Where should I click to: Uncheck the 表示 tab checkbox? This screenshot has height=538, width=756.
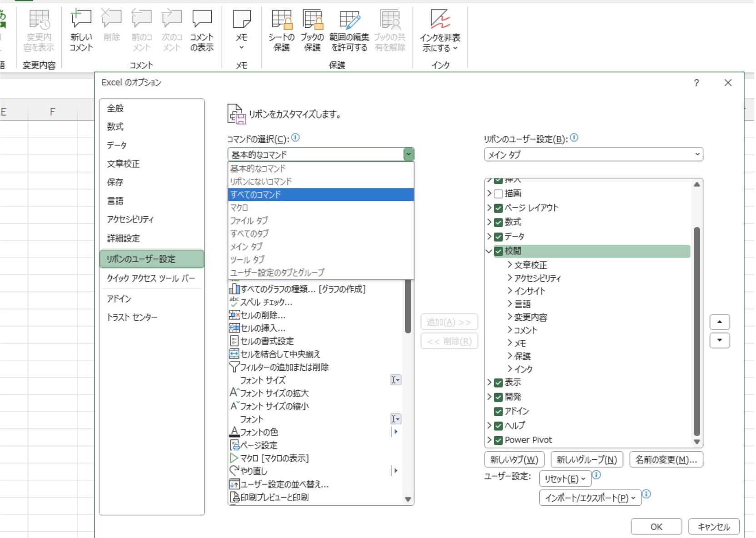click(x=498, y=383)
